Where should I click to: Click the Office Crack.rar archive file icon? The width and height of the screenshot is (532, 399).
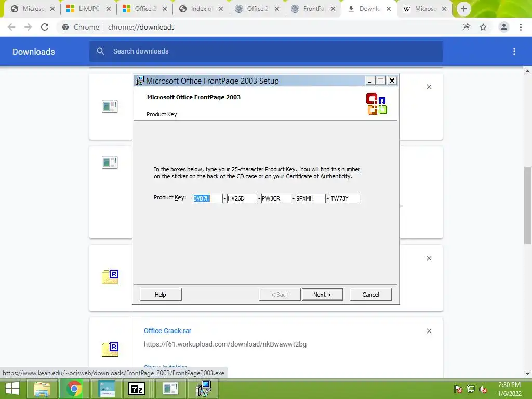pyautogui.click(x=110, y=350)
